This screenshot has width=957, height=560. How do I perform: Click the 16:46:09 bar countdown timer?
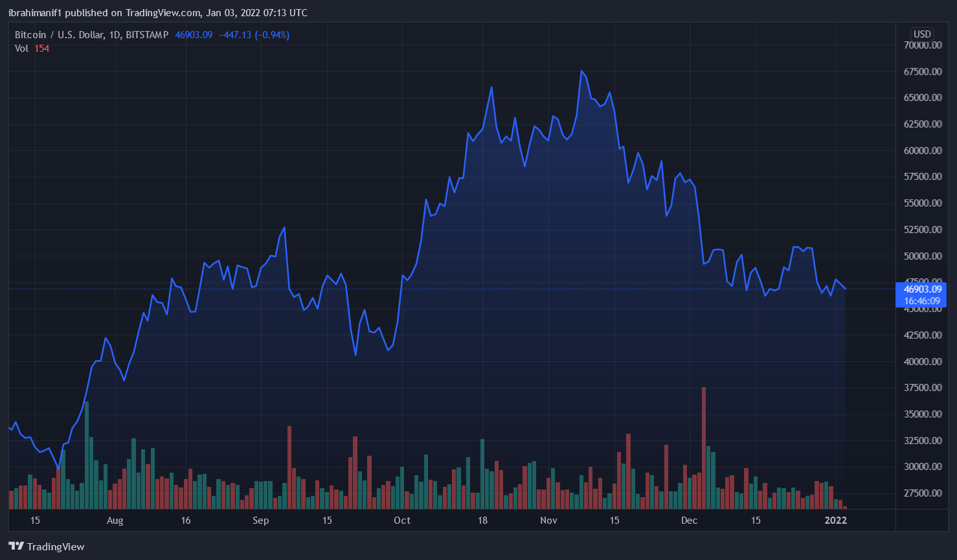tap(922, 301)
